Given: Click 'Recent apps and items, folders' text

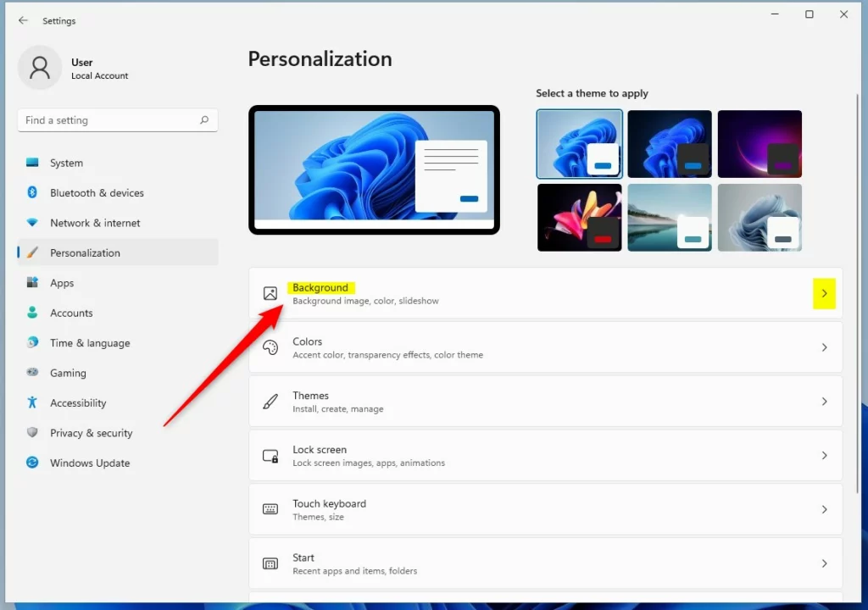Looking at the screenshot, I should coord(355,571).
